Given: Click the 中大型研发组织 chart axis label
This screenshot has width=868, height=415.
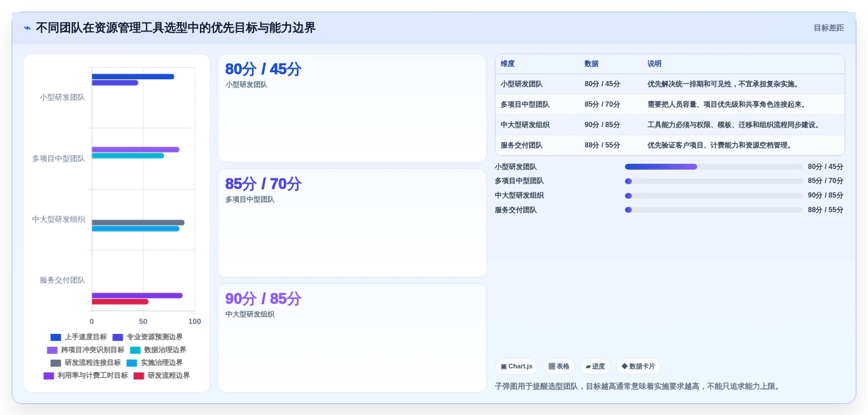Looking at the screenshot, I should pyautogui.click(x=58, y=220).
